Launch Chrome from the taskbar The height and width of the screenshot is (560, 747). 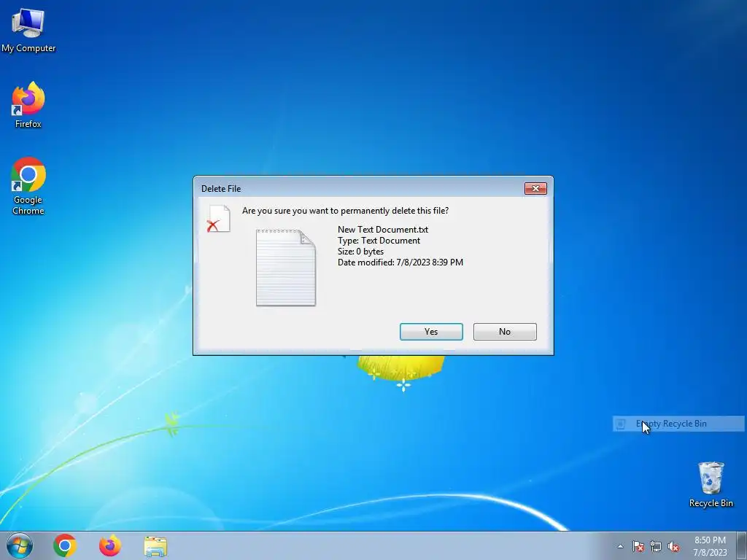65,545
